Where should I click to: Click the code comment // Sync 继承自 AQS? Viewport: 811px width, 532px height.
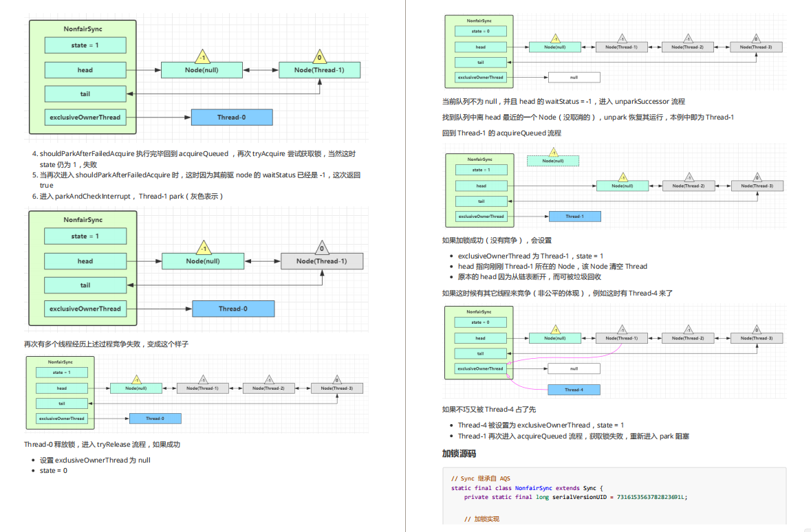coord(481,478)
